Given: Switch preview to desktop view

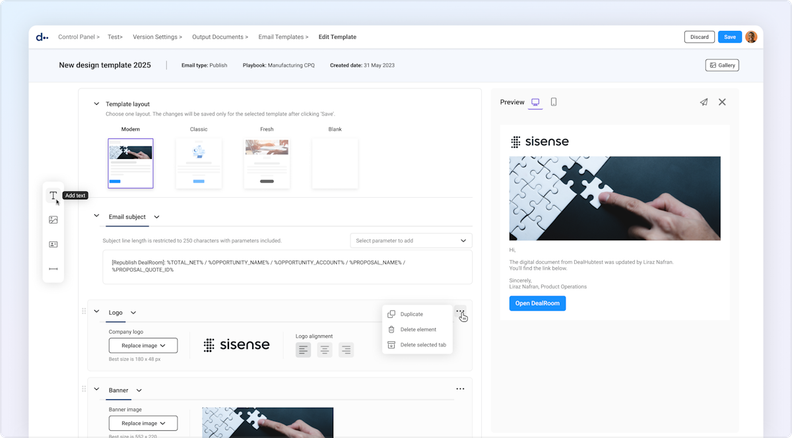Looking at the screenshot, I should [535, 102].
